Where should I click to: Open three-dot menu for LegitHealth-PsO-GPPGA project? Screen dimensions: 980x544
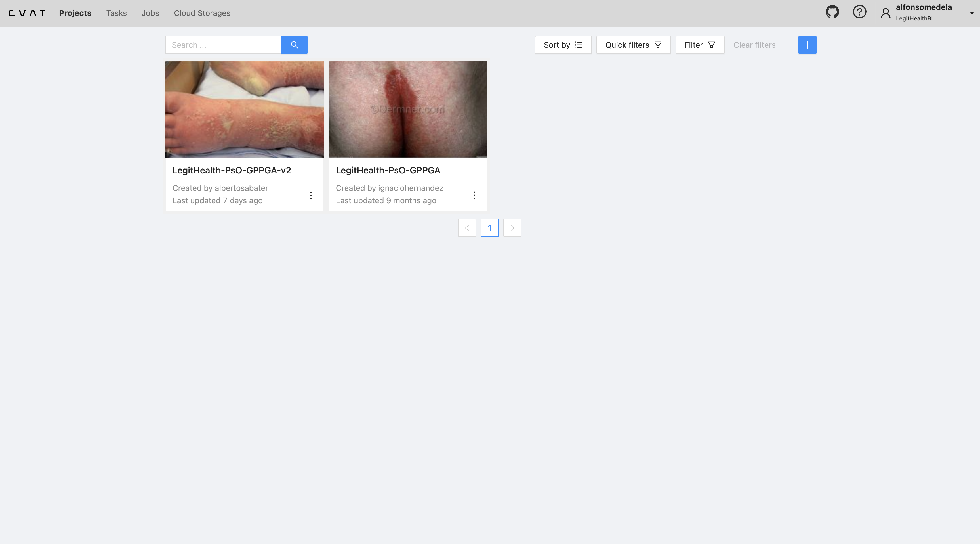474,195
